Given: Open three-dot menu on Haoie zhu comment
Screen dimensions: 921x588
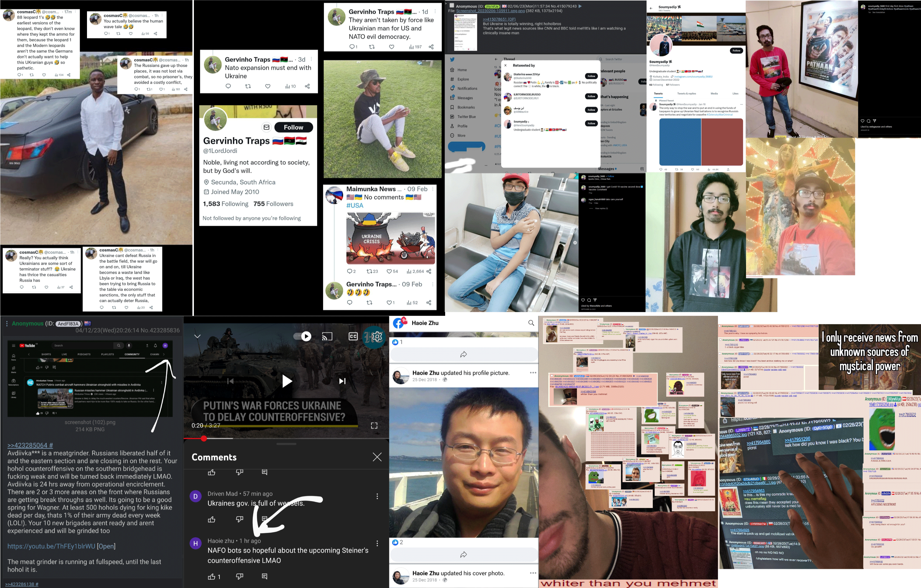Looking at the screenshot, I should [x=377, y=544].
